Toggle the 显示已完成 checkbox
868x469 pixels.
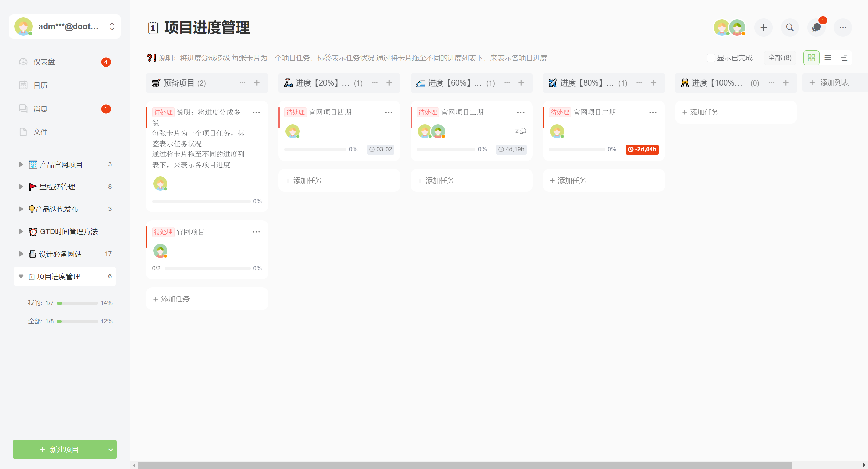(x=711, y=58)
